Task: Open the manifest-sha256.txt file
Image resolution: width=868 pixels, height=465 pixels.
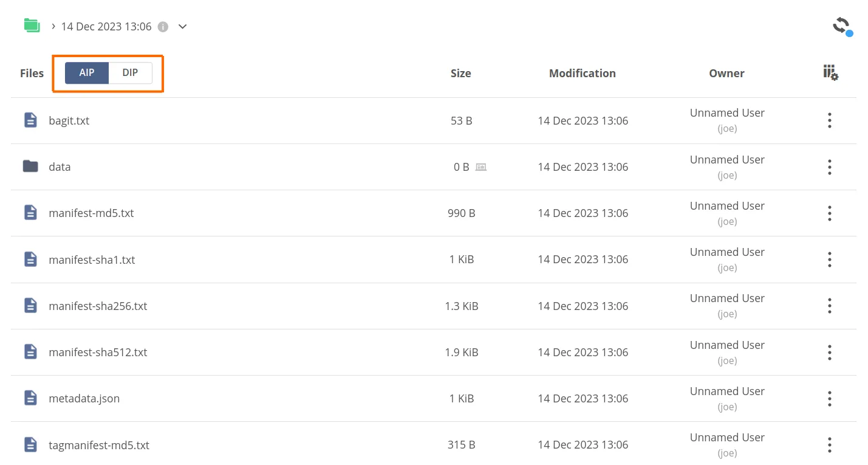Action: (x=98, y=306)
